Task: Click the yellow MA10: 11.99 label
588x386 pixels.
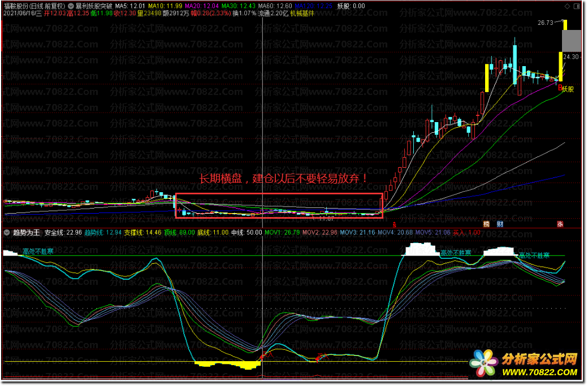Action: click(x=165, y=6)
